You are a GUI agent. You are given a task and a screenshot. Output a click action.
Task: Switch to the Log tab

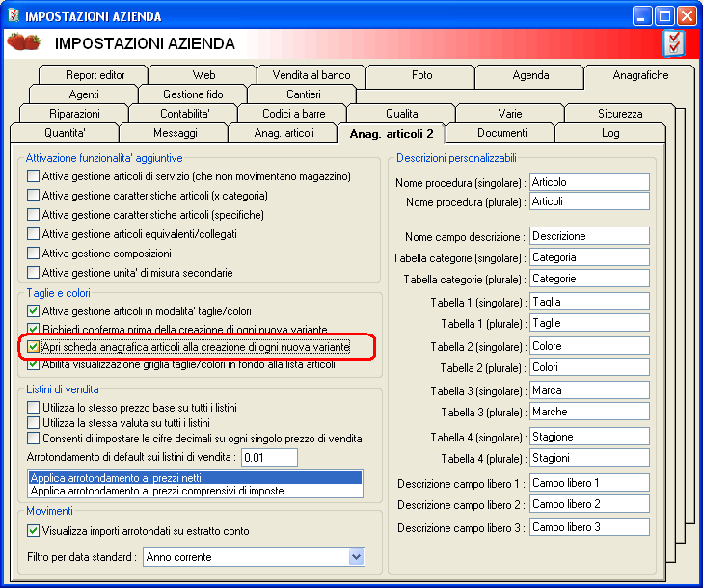pos(610,133)
